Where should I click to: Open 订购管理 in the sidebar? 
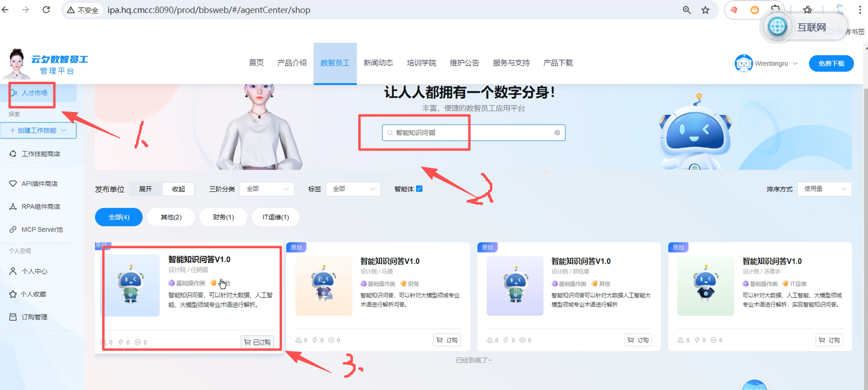point(34,317)
